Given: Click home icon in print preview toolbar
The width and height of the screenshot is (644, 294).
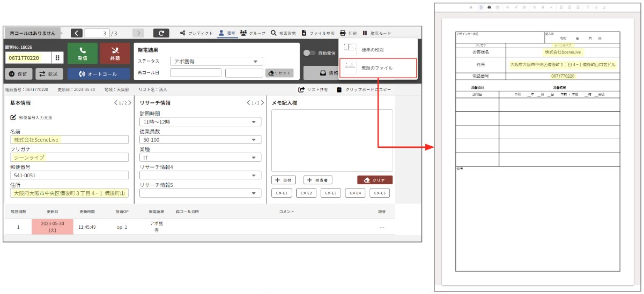Looking at the screenshot, I should pyautogui.click(x=471, y=7).
